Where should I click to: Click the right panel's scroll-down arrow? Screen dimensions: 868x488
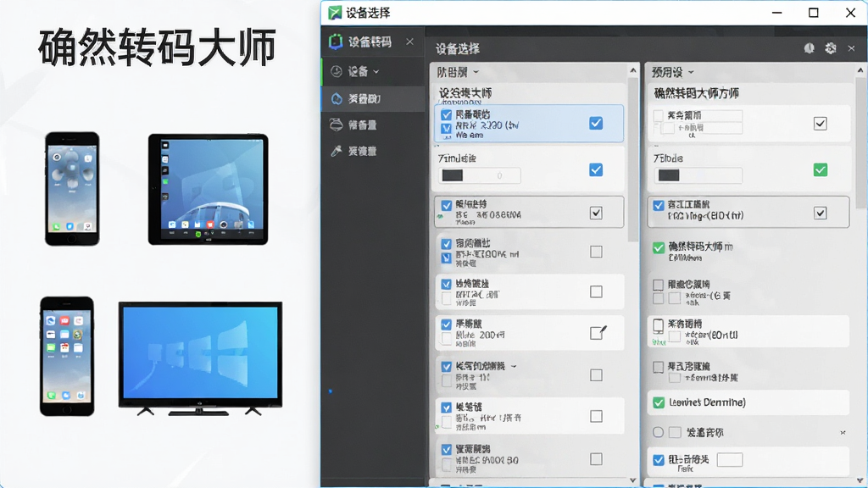coord(860,481)
